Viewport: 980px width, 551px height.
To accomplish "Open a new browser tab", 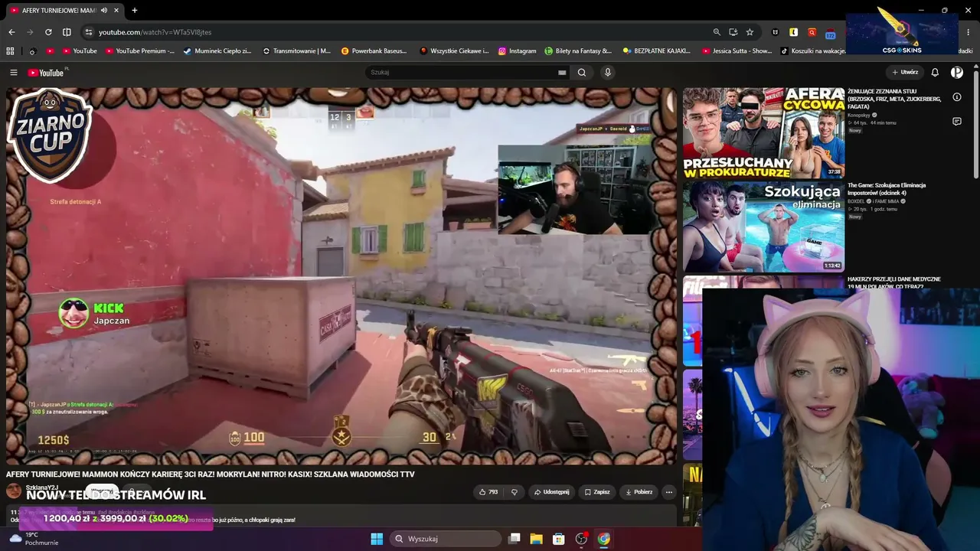I will pyautogui.click(x=135, y=11).
